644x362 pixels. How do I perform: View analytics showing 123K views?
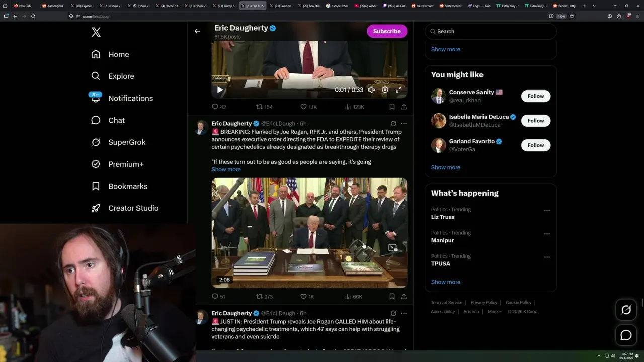[355, 107]
